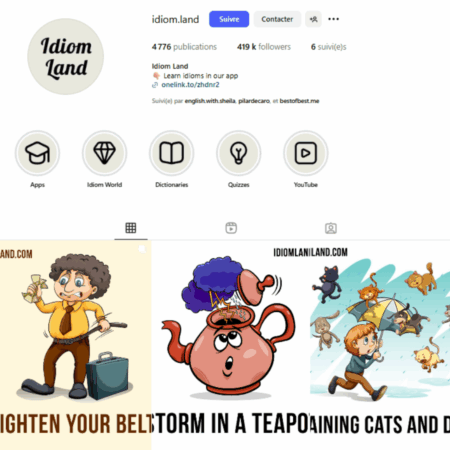Click the Idiom Land profile picture
Viewport: 450px width, 450px height.
pyautogui.click(x=66, y=57)
